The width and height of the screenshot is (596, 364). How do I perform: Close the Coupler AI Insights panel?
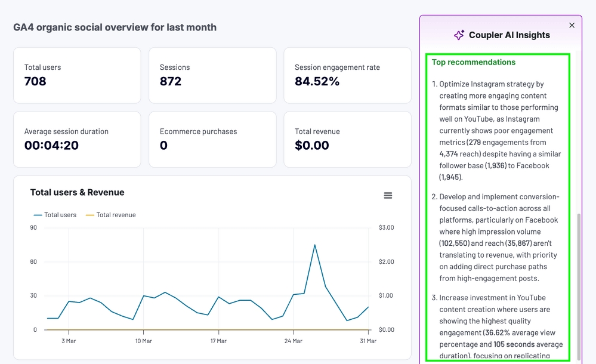[x=572, y=25]
